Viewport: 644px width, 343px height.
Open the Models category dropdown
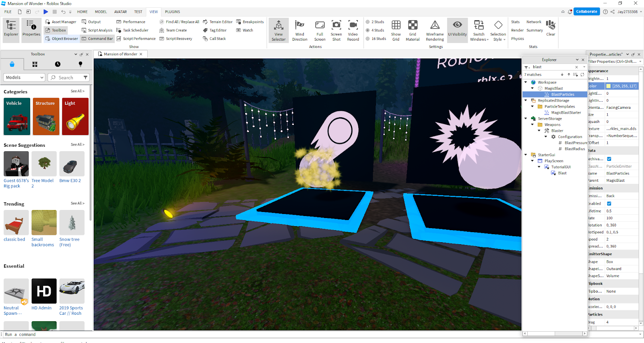click(24, 77)
